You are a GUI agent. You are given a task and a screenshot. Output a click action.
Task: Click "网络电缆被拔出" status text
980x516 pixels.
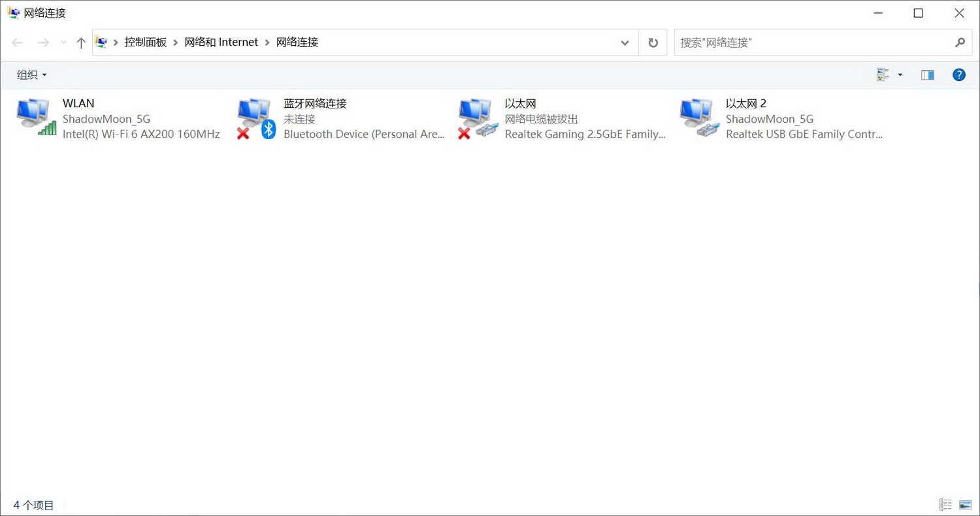click(542, 119)
